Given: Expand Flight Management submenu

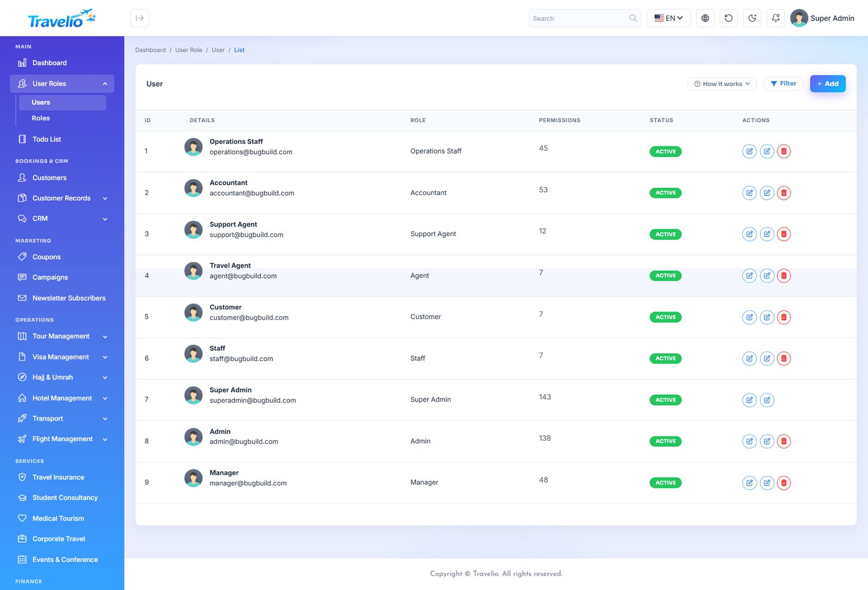Looking at the screenshot, I should [x=105, y=440].
